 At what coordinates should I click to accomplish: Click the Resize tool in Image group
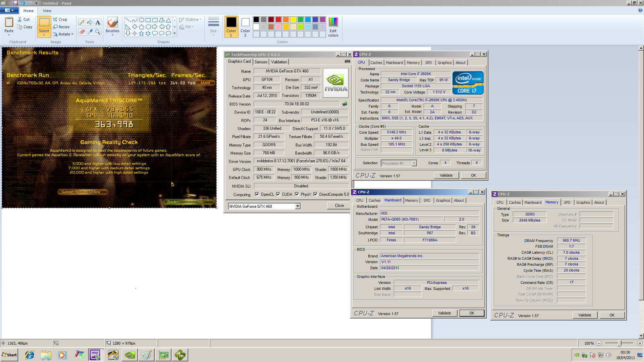(x=61, y=27)
